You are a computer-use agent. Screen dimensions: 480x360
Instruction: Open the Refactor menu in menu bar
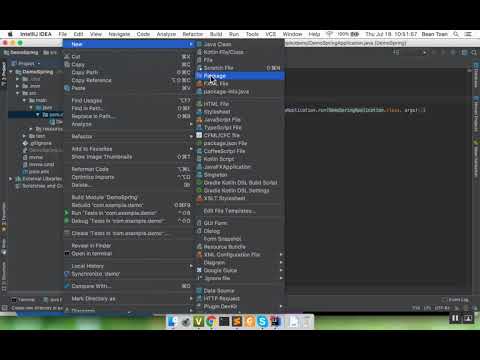point(193,34)
